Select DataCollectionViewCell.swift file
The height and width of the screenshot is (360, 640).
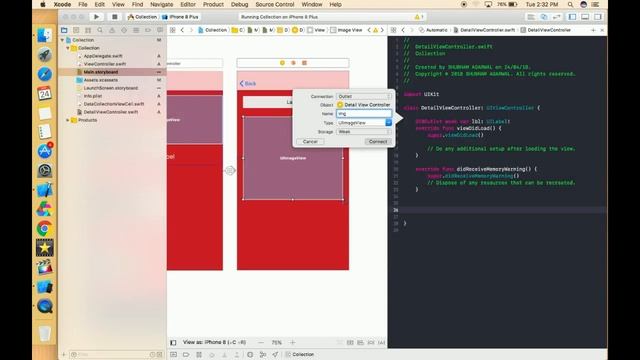click(x=114, y=104)
